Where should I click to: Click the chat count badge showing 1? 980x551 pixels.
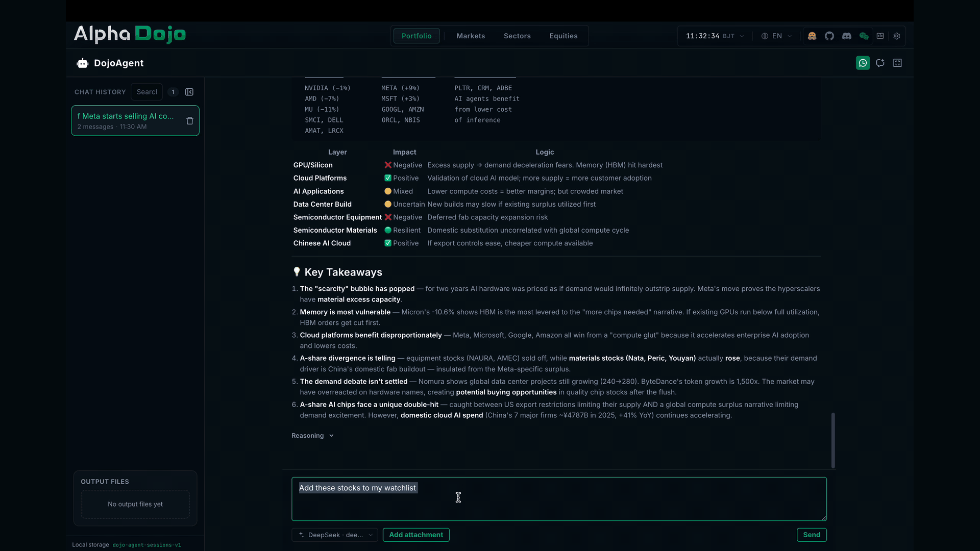click(173, 92)
